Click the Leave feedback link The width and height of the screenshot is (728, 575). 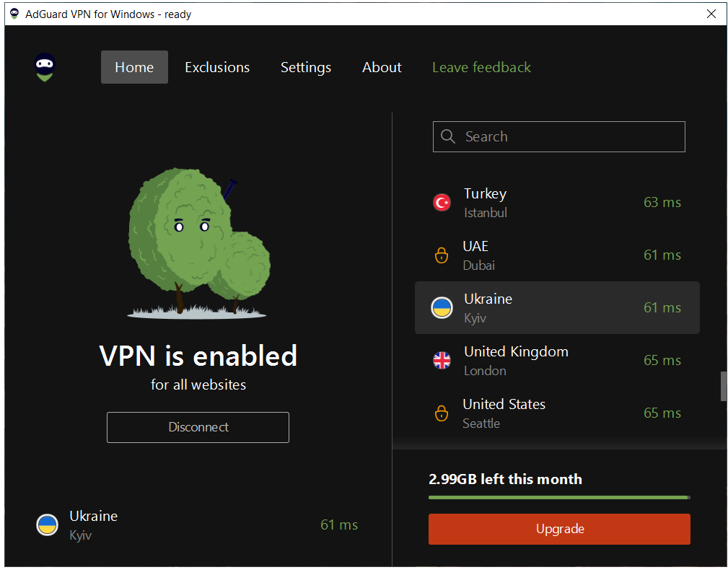coord(481,67)
